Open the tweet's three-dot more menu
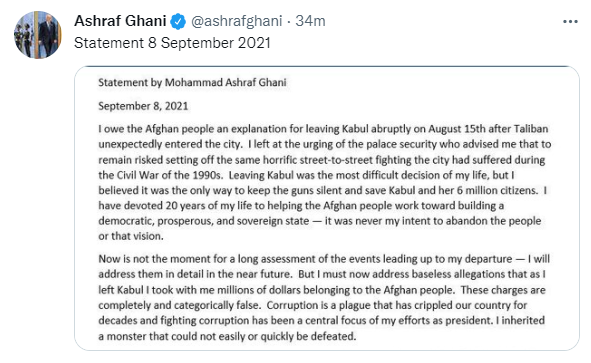Image resolution: width=591 pixels, height=363 pixels. 570,21
